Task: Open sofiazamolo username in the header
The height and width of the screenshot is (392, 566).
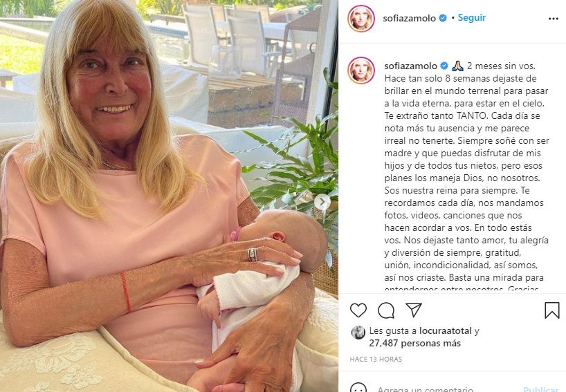Action: [x=410, y=18]
